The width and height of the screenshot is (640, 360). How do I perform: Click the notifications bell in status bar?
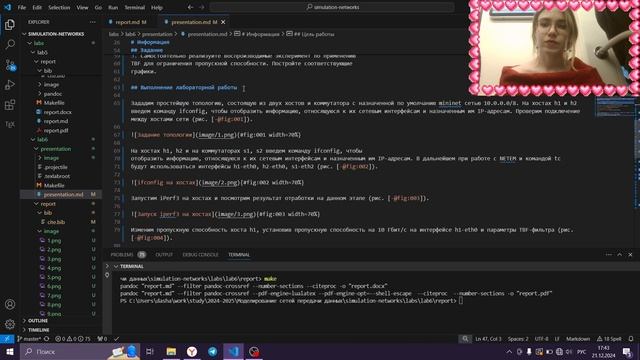[631, 339]
